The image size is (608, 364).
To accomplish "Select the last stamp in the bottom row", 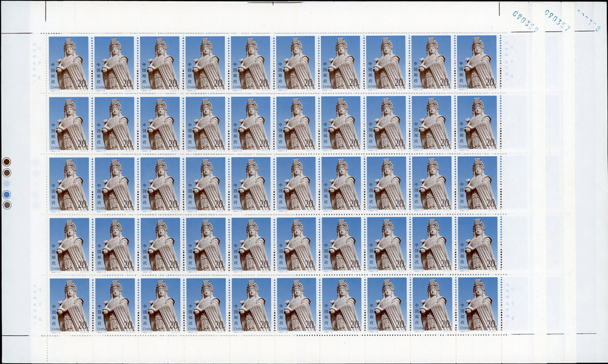I will pyautogui.click(x=477, y=305).
